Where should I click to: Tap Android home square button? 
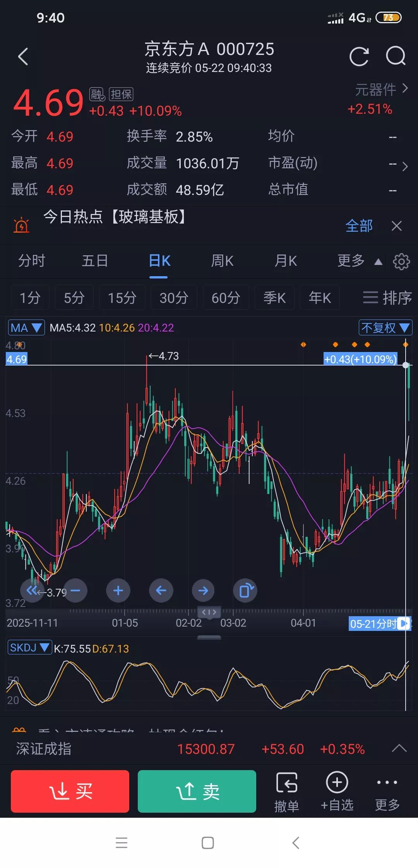point(208,843)
